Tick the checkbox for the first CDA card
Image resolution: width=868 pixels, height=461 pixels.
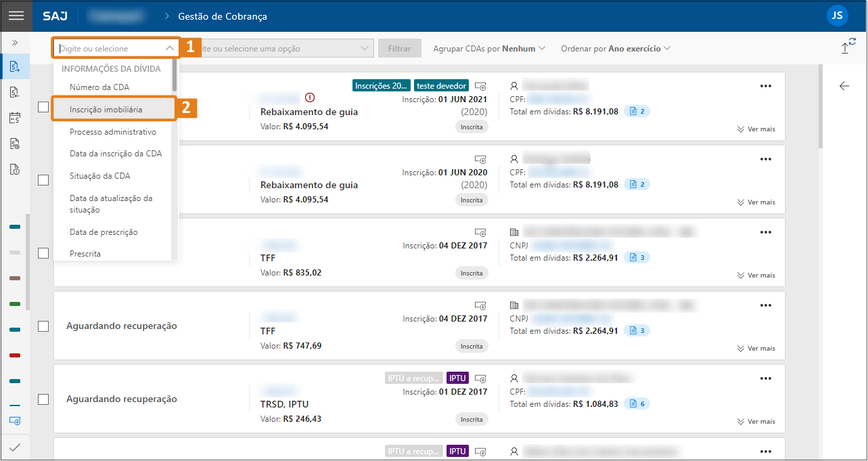(x=43, y=107)
